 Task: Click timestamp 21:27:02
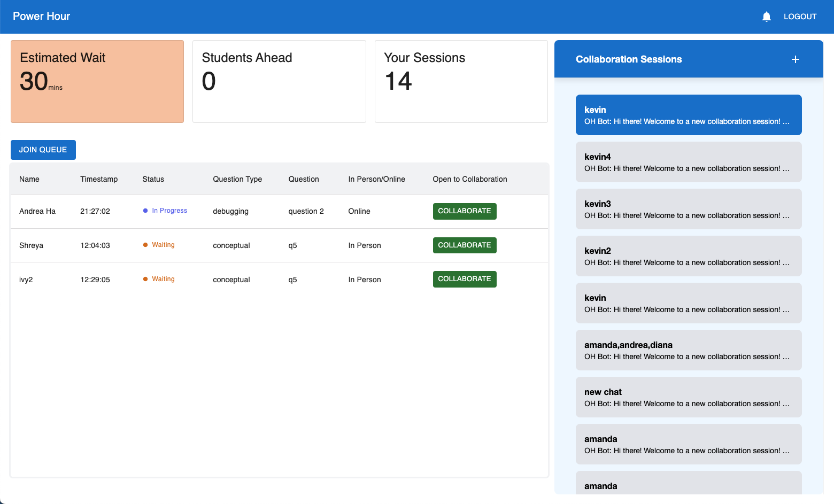click(x=95, y=211)
